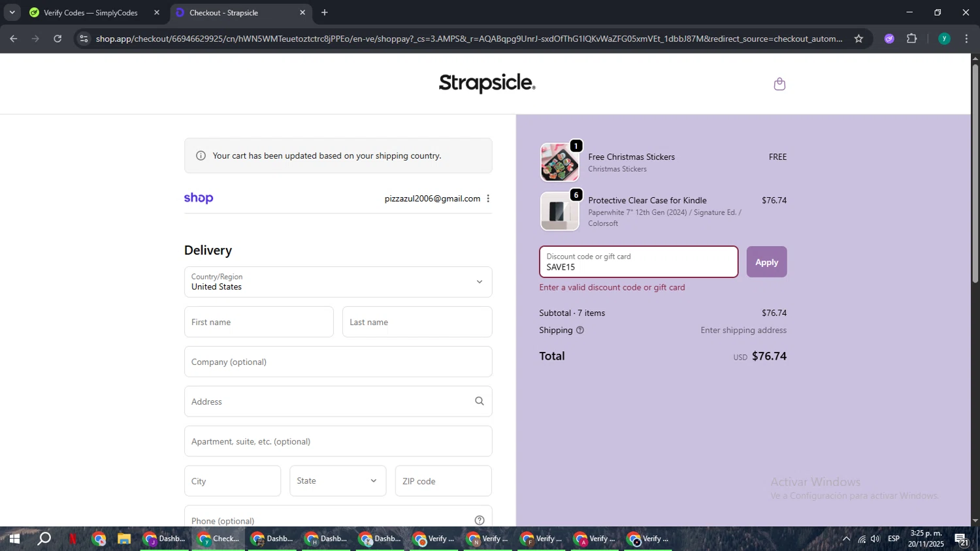
Task: Switch to Verify Codes — SimplyCodes tab
Action: coord(91,12)
